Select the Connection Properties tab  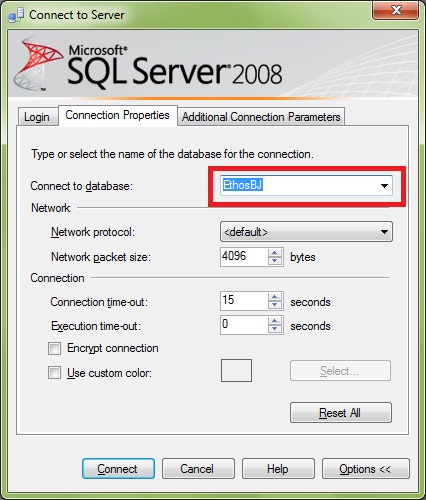coord(117,115)
